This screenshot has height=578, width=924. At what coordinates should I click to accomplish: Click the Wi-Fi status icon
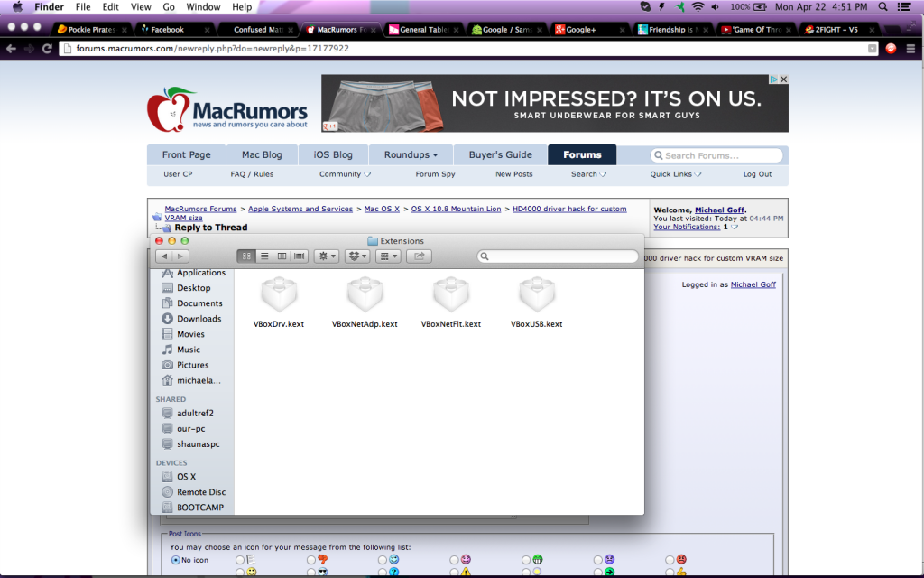pyautogui.click(x=698, y=7)
